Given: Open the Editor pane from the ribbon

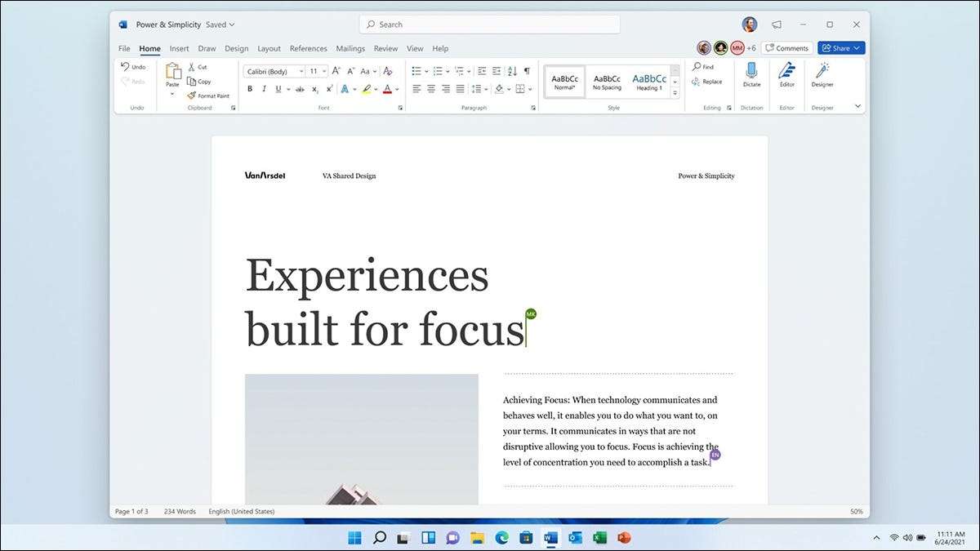Looking at the screenshot, I should coord(786,71).
